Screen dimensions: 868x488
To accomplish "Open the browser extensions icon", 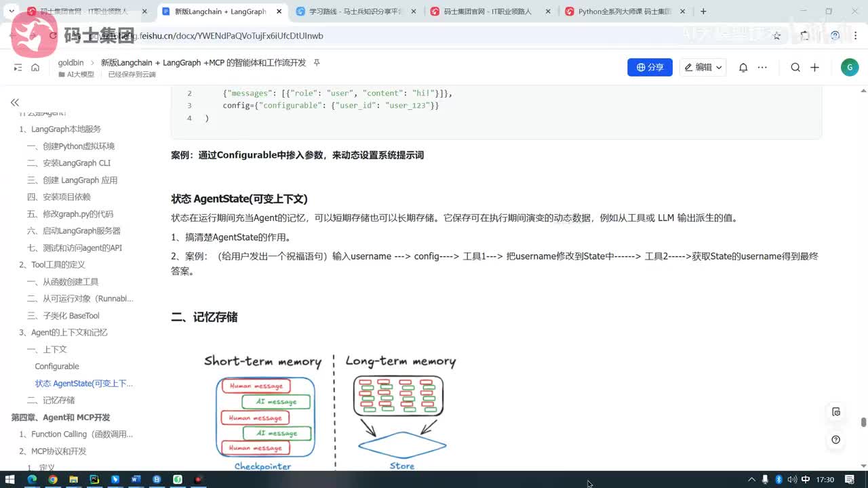I will [x=805, y=36].
